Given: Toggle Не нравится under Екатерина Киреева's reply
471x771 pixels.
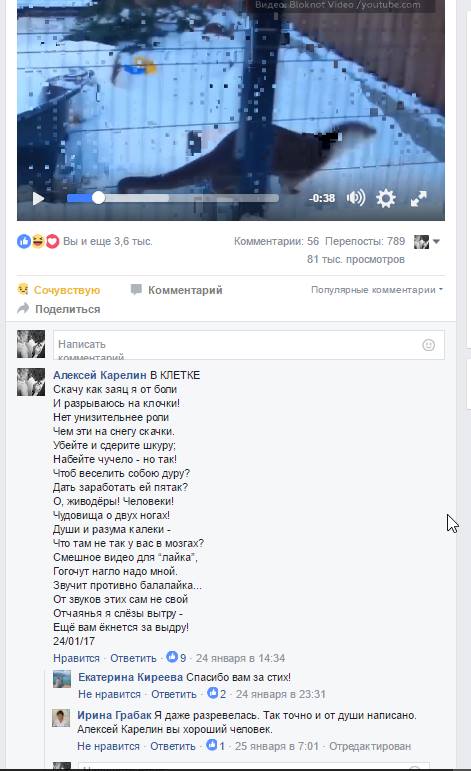Looking at the screenshot, I should click(x=109, y=694).
